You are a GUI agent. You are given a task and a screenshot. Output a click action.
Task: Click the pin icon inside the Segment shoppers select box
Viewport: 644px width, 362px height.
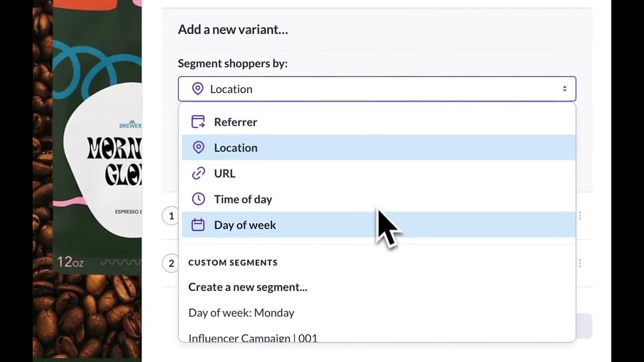(x=198, y=89)
